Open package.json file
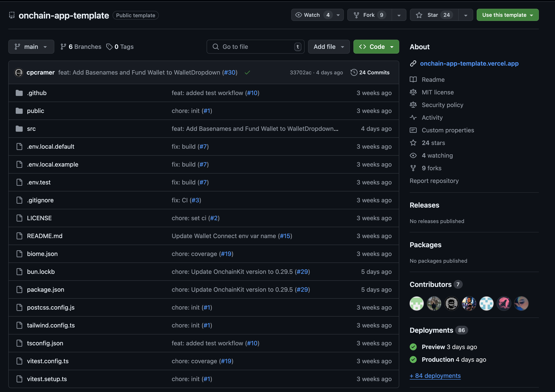 46,290
